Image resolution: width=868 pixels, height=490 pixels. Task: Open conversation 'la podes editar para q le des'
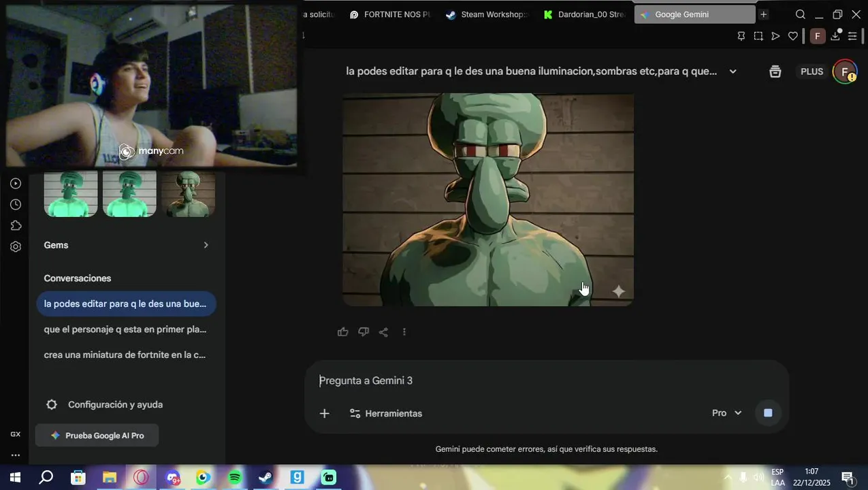point(126,304)
